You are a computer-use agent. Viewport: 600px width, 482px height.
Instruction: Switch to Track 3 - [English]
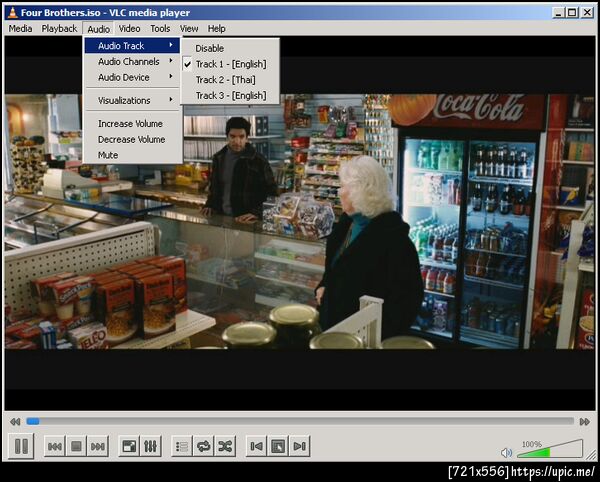coord(230,96)
